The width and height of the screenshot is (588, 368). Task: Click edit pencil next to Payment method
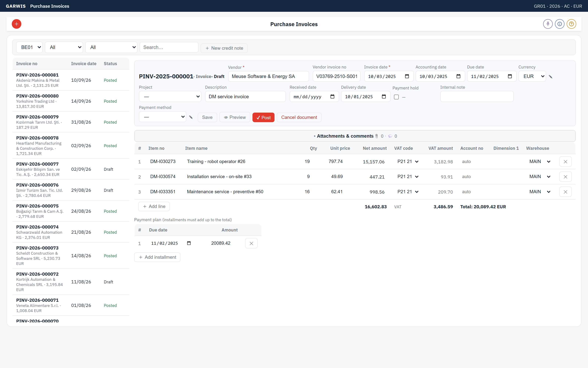191,117
